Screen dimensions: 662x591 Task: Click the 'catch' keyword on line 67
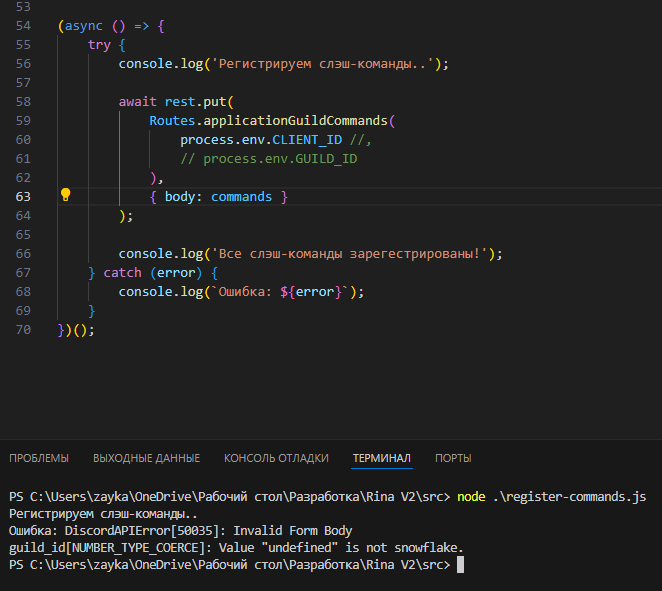tap(122, 273)
